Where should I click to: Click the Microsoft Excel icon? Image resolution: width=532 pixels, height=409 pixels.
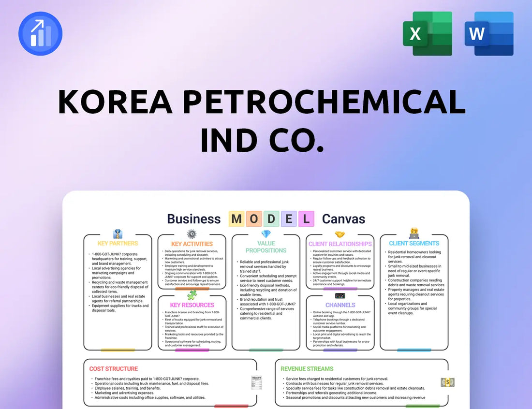click(x=428, y=33)
